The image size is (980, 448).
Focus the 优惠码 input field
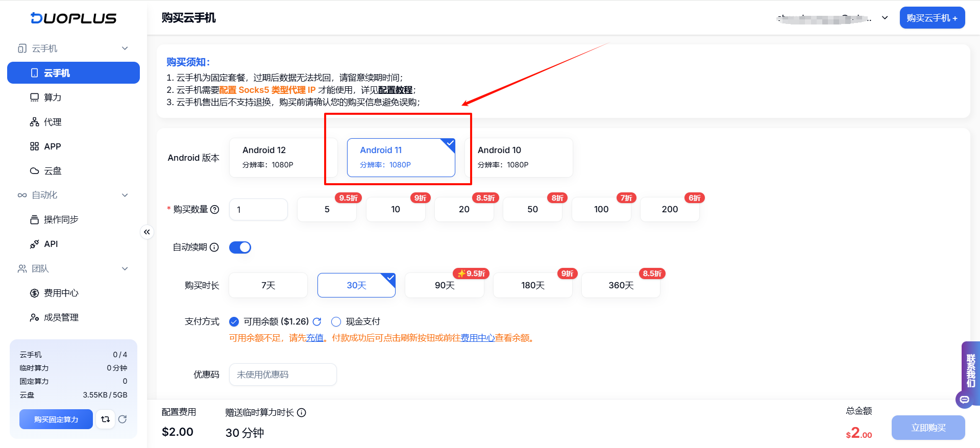[283, 375]
